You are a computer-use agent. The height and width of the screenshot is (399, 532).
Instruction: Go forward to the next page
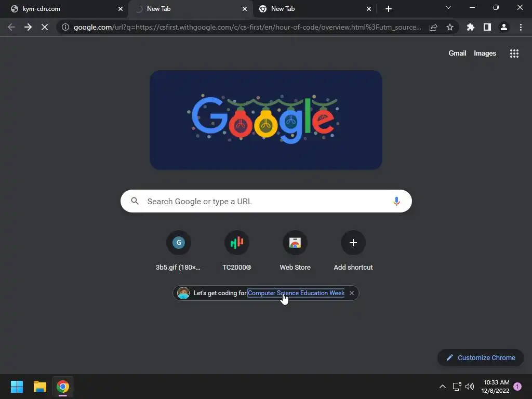coord(28,27)
